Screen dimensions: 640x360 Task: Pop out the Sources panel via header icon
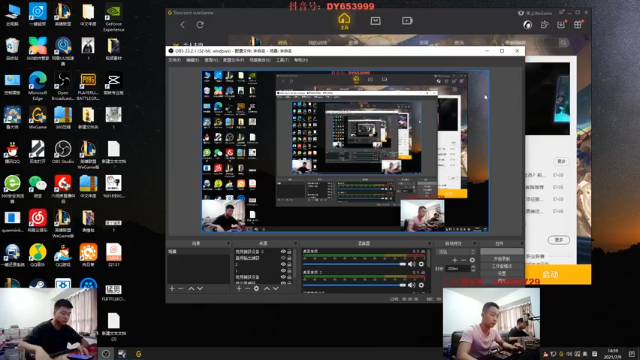coord(295,243)
